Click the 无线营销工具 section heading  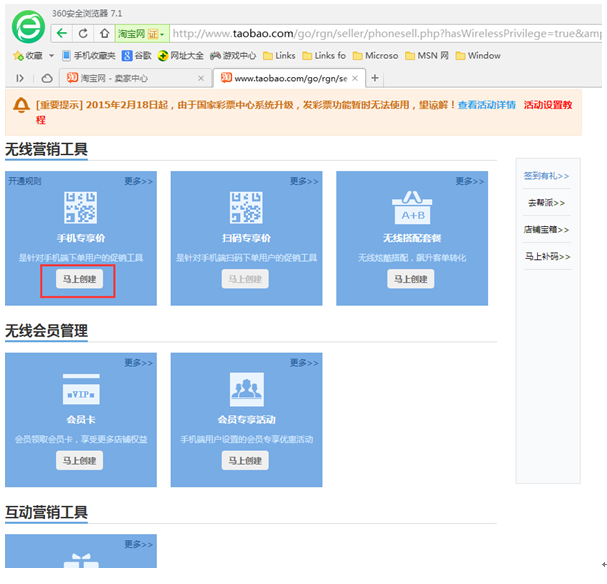click(46, 149)
